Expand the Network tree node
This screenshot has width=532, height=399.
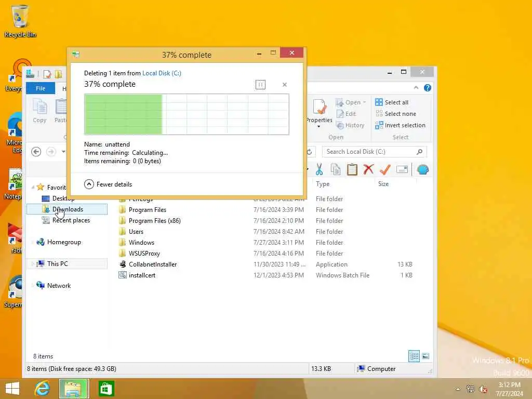(x=33, y=286)
